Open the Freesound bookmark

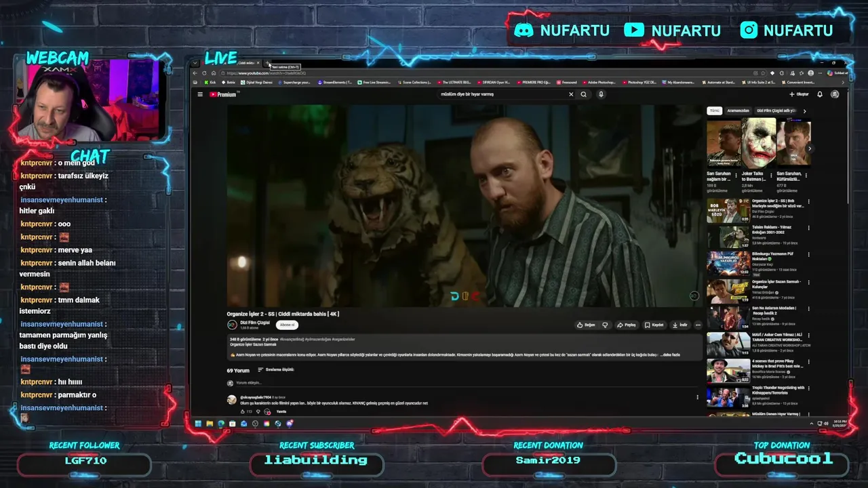point(566,82)
